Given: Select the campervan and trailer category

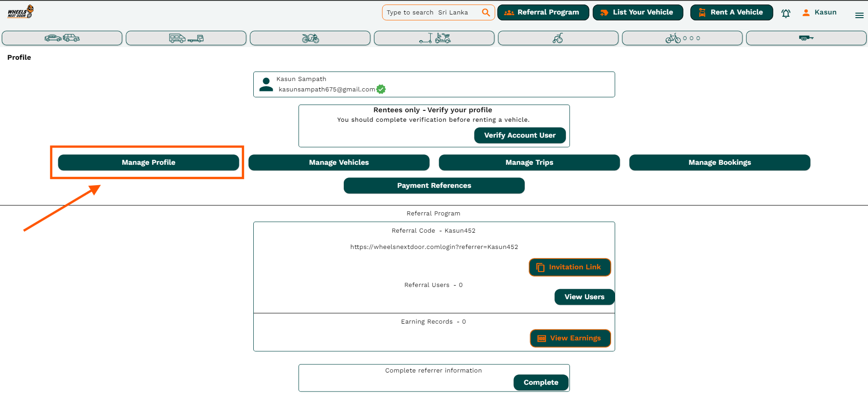Looking at the screenshot, I should pyautogui.click(x=186, y=38).
